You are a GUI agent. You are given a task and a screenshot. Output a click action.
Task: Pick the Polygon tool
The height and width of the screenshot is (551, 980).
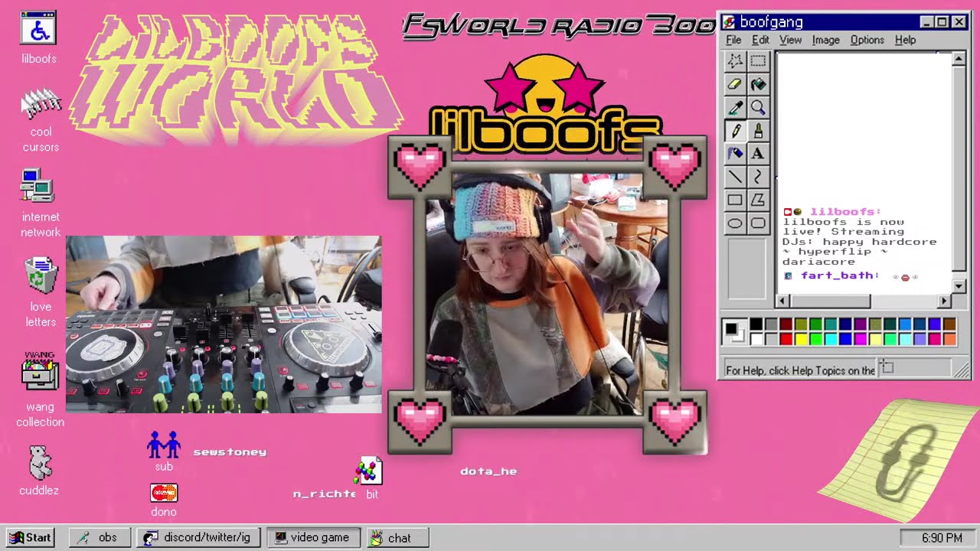[x=758, y=200]
